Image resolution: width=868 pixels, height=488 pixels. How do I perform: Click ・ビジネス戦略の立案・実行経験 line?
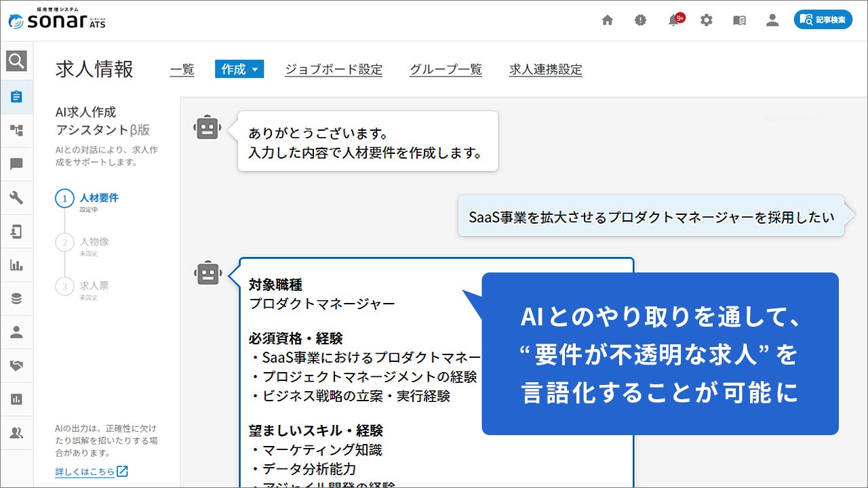pos(349,396)
